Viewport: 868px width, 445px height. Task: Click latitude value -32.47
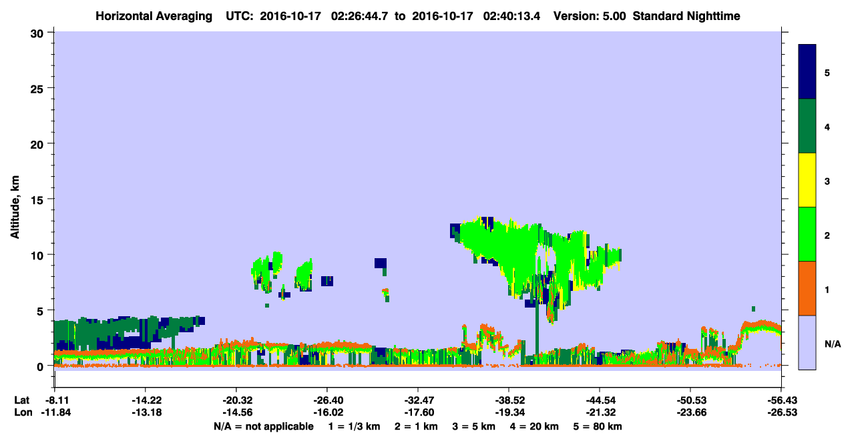(x=417, y=400)
